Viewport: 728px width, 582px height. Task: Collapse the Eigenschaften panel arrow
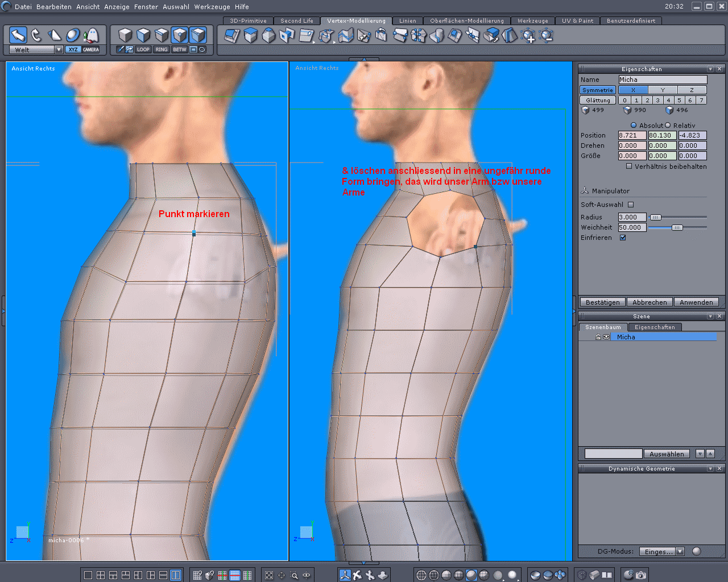pyautogui.click(x=710, y=69)
